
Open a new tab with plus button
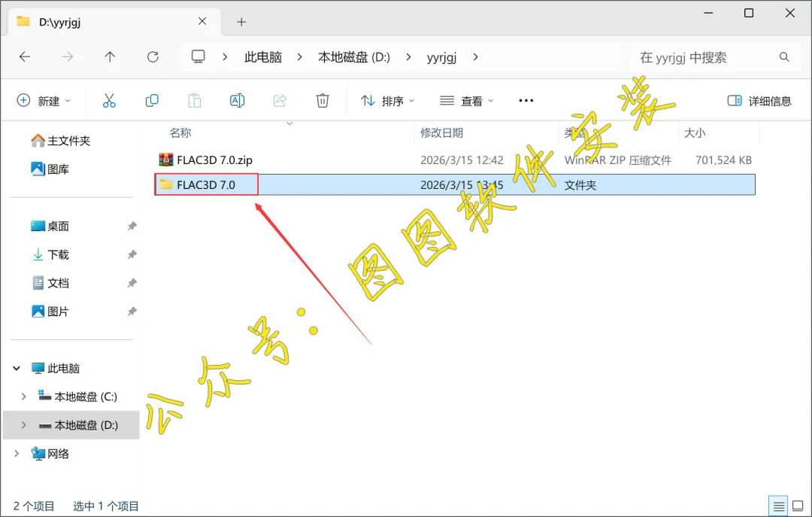tap(241, 22)
